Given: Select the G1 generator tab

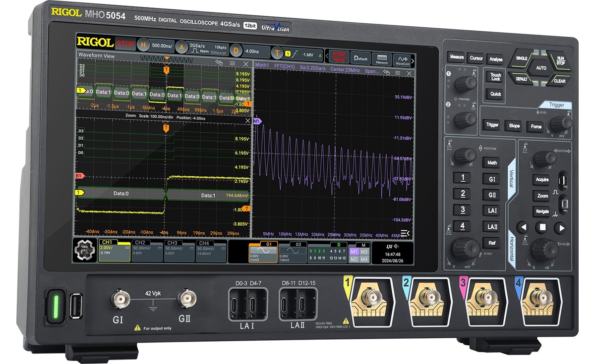Looking at the screenshot, I should 262,252.
